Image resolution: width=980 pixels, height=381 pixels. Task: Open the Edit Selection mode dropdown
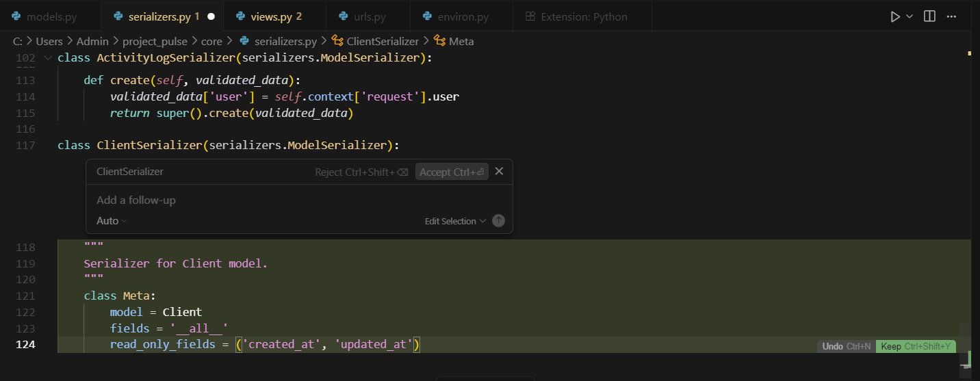coord(455,221)
